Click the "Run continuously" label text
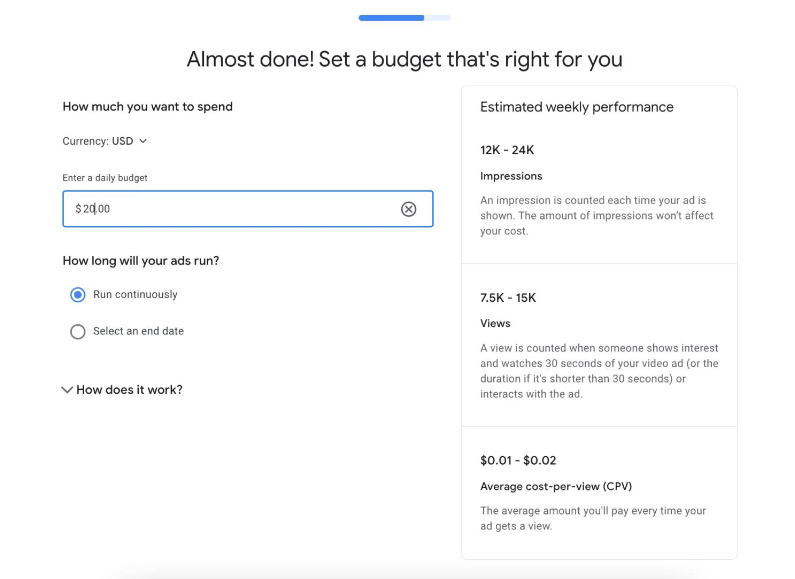The width and height of the screenshot is (795, 579). tap(135, 295)
